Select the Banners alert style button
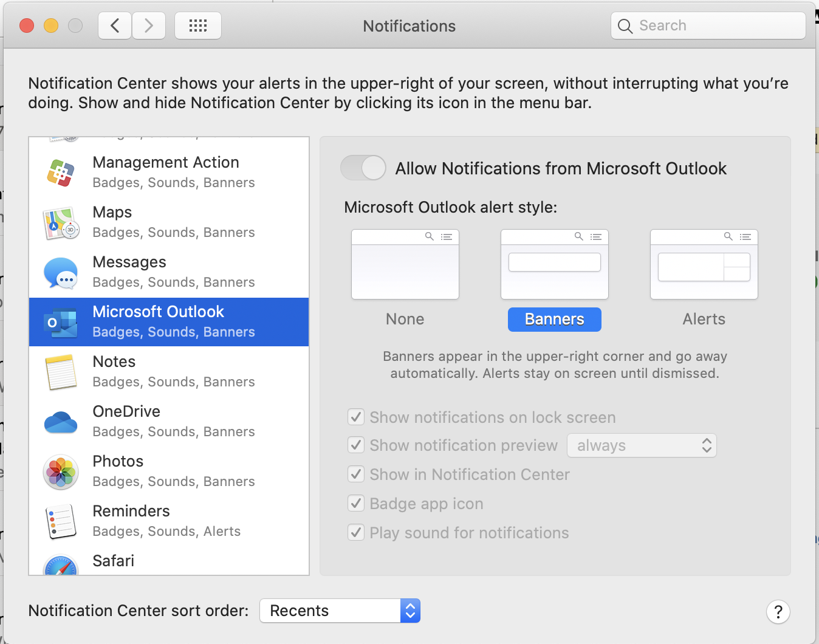The image size is (819, 644). pyautogui.click(x=555, y=319)
